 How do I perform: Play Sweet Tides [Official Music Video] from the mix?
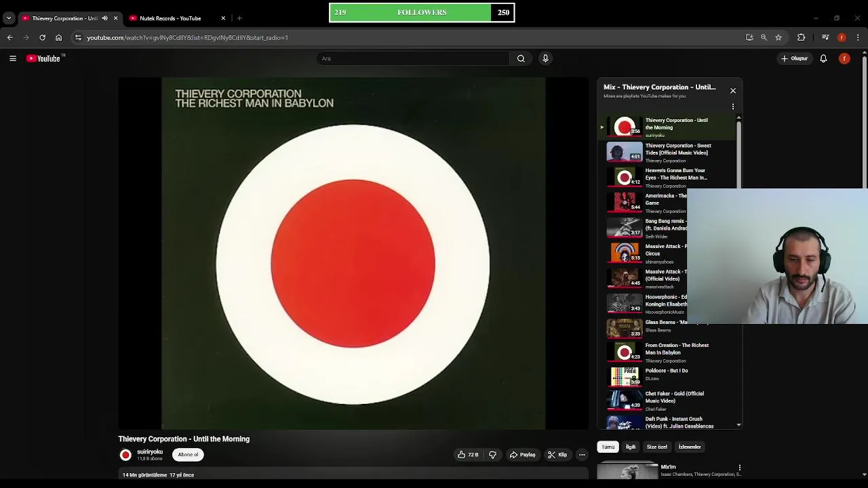coord(668,152)
